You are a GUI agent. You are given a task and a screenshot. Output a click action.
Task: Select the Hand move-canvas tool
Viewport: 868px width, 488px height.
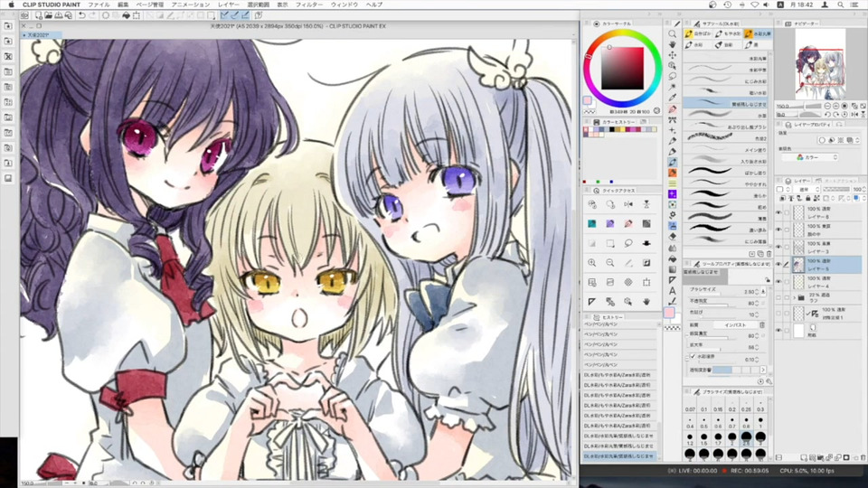[x=673, y=44]
